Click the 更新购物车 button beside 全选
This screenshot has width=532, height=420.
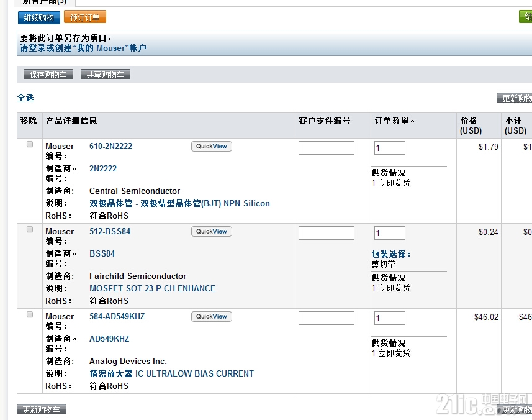coord(515,98)
